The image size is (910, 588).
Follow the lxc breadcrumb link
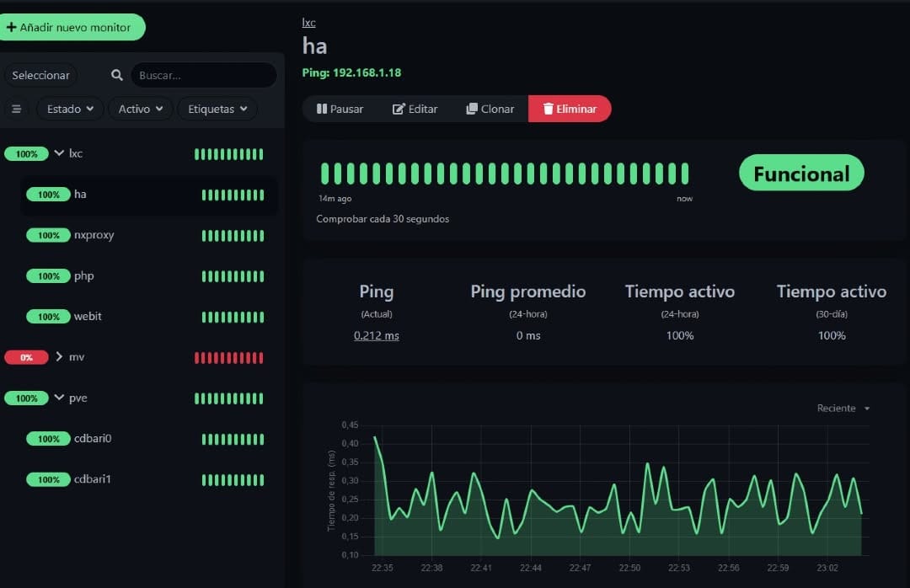tap(308, 23)
